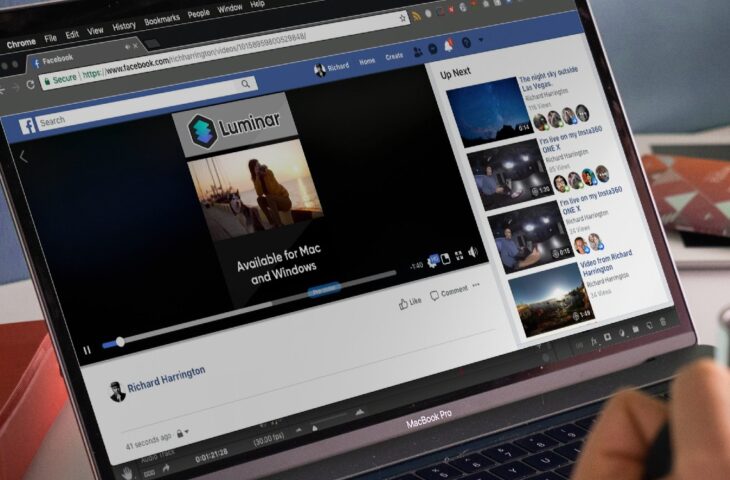The width and height of the screenshot is (730, 480).
Task: Click the Up Next heading
Action: pos(455,73)
